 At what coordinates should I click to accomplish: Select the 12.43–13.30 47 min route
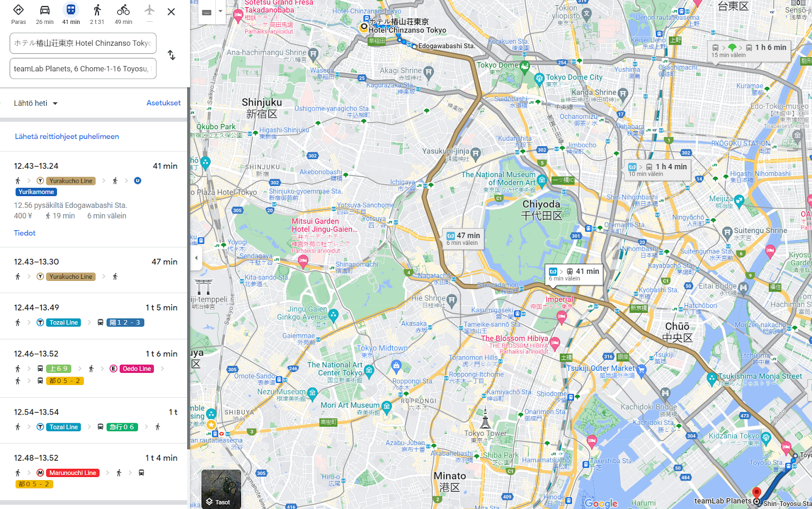94,270
